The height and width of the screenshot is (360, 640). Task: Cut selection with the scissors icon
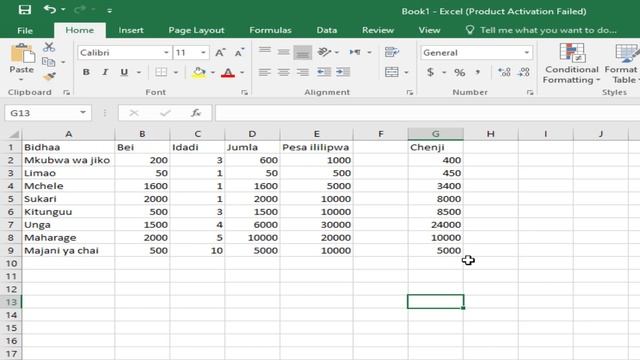click(49, 47)
